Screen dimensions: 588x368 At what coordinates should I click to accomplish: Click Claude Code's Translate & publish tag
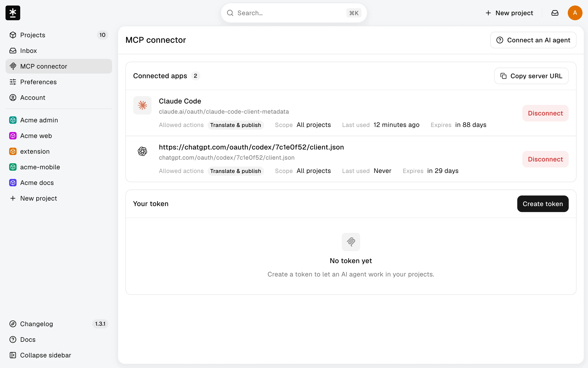(x=235, y=125)
